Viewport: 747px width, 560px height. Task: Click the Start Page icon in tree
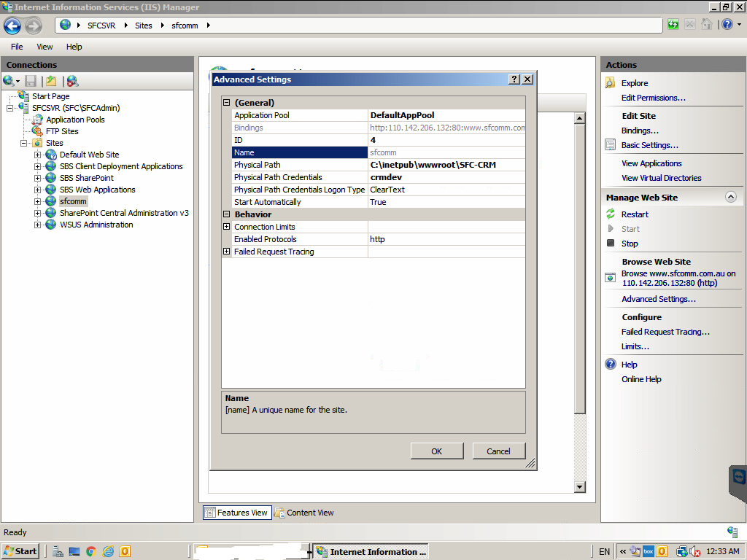pos(23,96)
